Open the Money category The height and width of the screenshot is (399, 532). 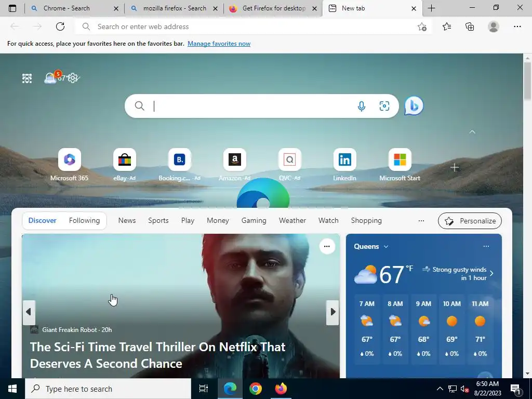[x=218, y=220]
